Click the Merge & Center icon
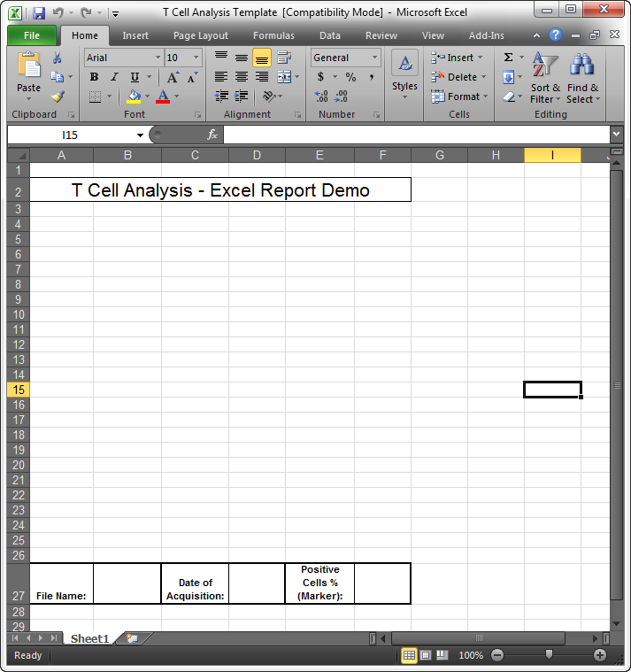This screenshot has height=672, width=631. tap(284, 77)
